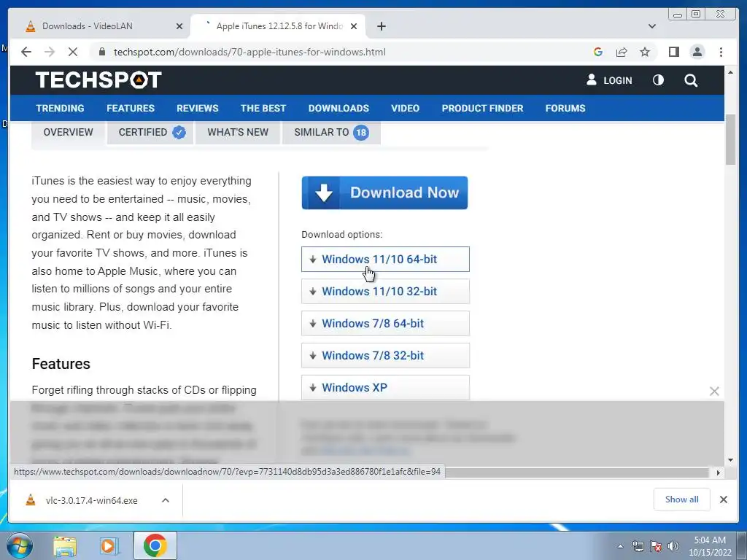Image resolution: width=747 pixels, height=560 pixels.
Task: Click the volume speaker icon
Action: (x=673, y=546)
